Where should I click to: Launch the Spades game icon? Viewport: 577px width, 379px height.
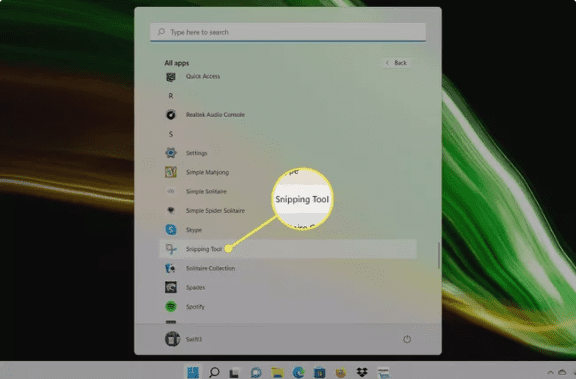(x=171, y=287)
